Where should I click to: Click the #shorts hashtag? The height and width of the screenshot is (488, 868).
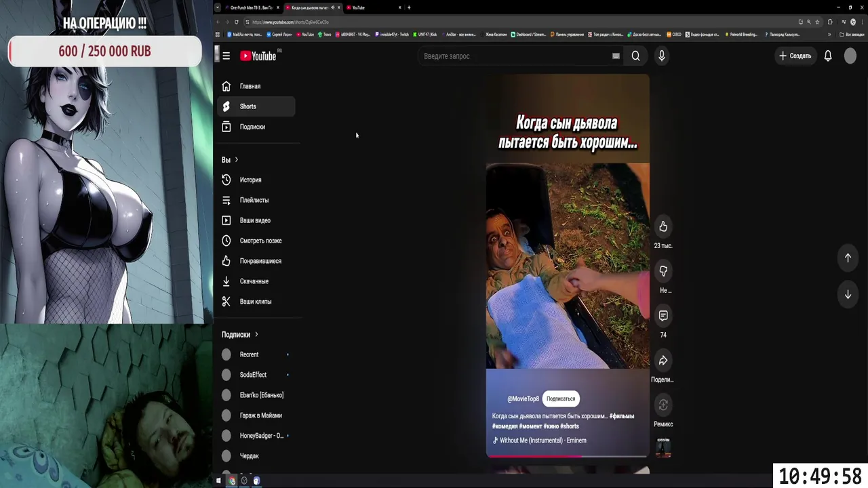pos(570,426)
